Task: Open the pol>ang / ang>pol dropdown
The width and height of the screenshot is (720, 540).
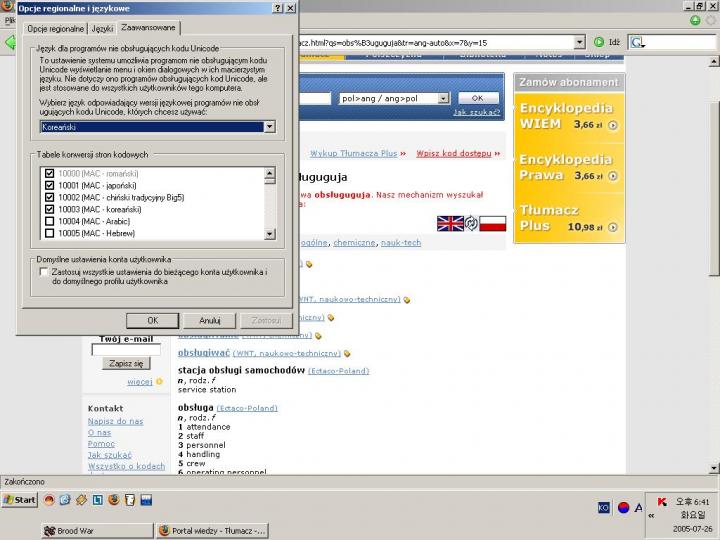Action: [443, 98]
